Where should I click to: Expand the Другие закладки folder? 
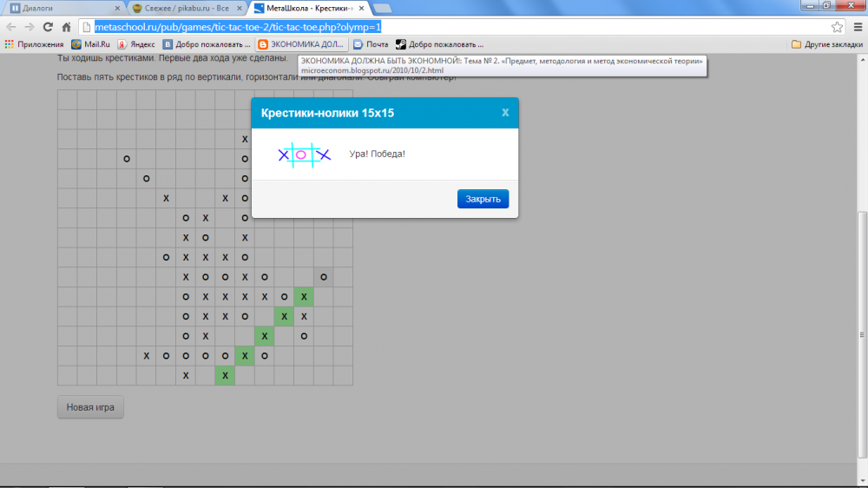[x=827, y=44]
